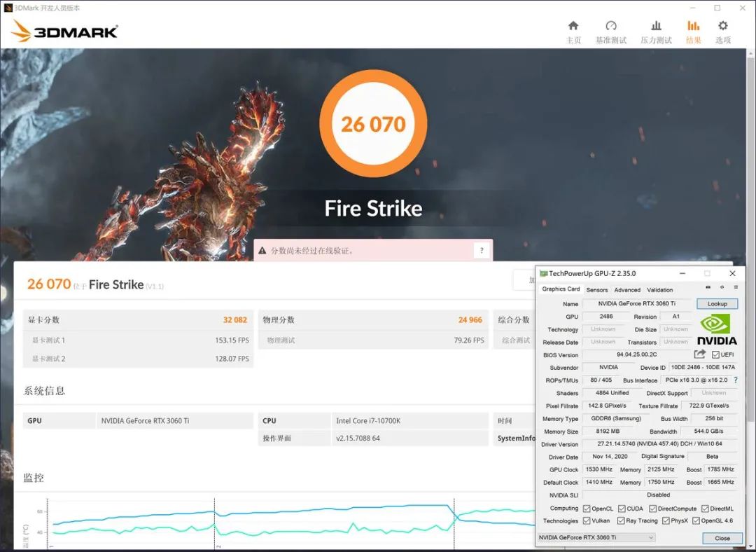Click the 物理分数 value 24 966
756x552 pixels.
470,320
